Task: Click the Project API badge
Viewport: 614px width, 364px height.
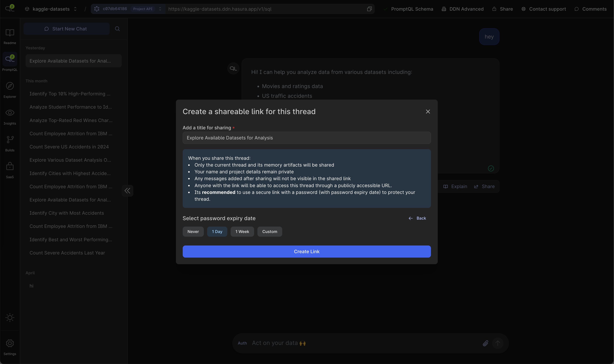Action: pyautogui.click(x=143, y=9)
